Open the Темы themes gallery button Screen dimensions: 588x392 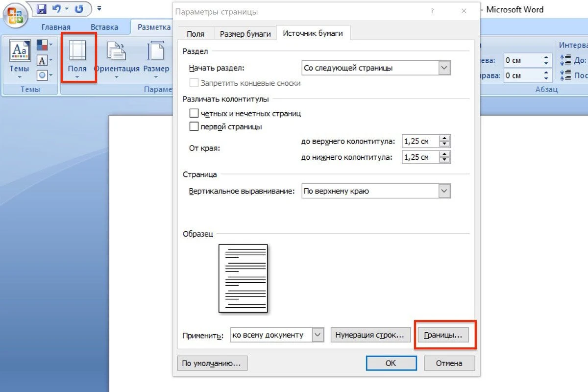click(19, 60)
